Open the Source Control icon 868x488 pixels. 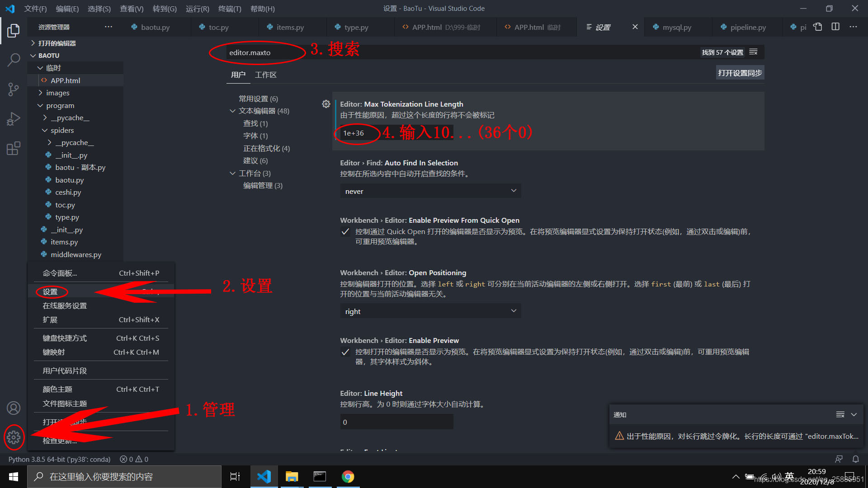click(14, 89)
